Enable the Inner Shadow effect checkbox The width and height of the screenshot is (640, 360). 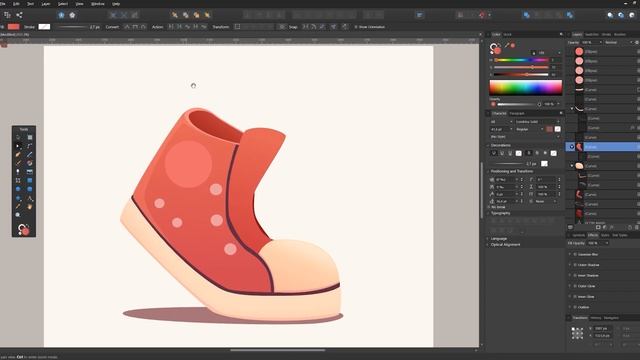pyautogui.click(x=575, y=276)
